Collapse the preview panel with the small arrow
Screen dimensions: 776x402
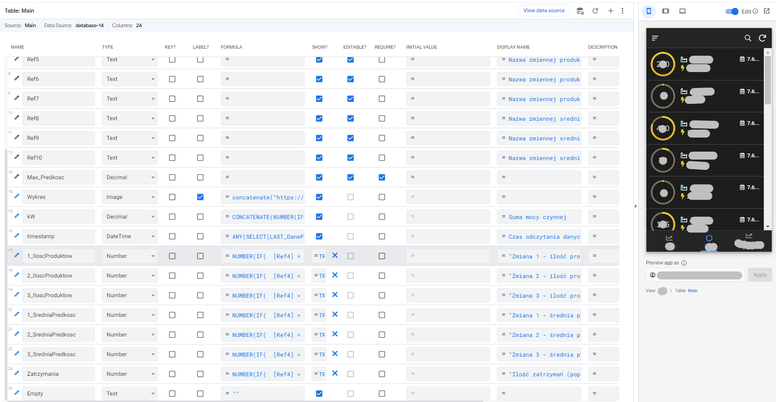tap(636, 206)
